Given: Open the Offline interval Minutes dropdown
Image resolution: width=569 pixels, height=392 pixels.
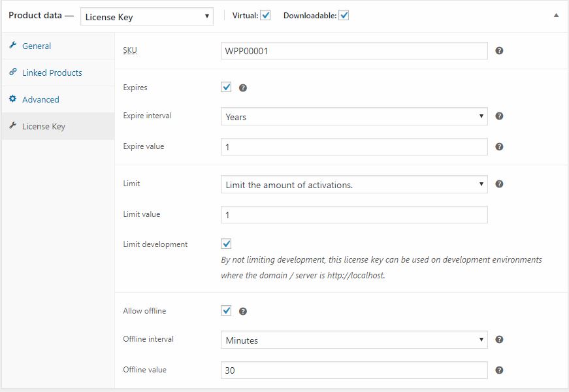Looking at the screenshot, I should tap(354, 340).
